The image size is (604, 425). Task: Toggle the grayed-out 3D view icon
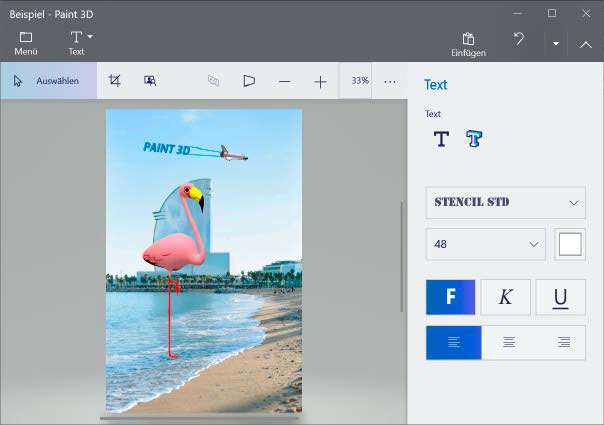tap(213, 81)
